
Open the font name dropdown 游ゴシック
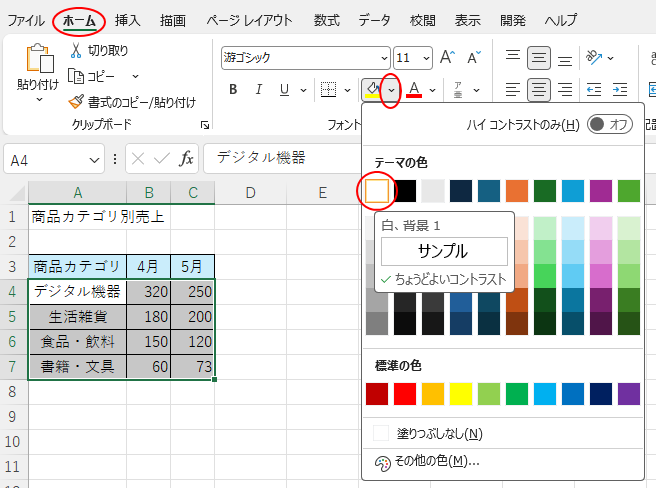click(x=384, y=58)
